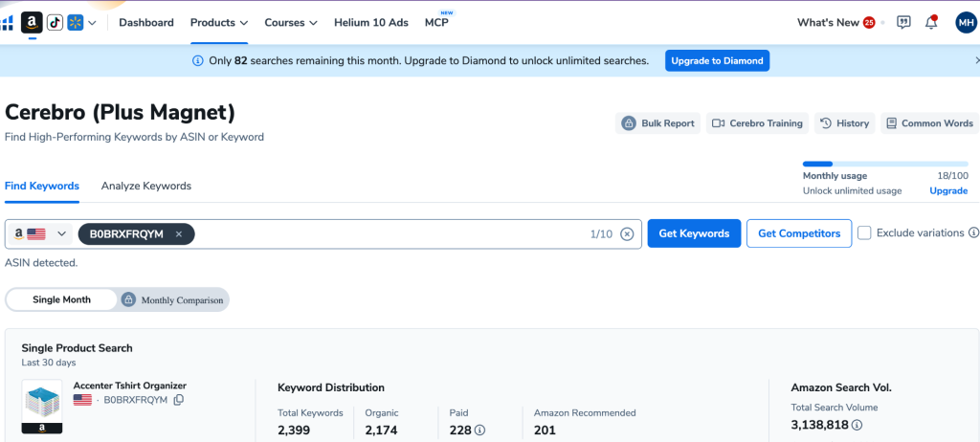Open Cerebro Training video
The image size is (980, 442).
[758, 123]
